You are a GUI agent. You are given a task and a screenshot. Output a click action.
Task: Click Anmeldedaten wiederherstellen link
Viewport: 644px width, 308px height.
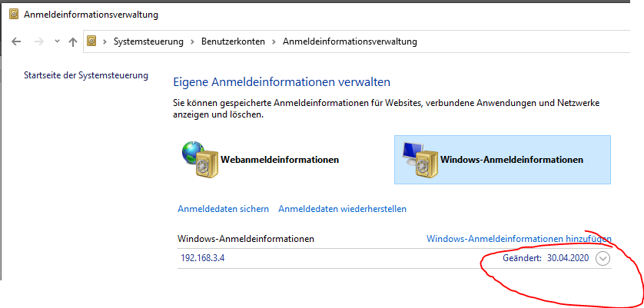tap(343, 209)
